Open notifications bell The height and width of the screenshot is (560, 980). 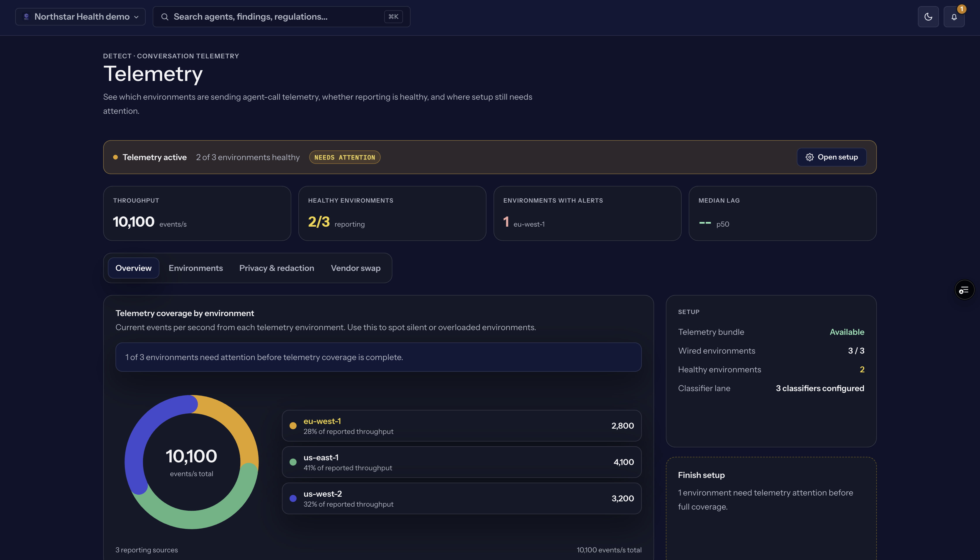point(954,17)
